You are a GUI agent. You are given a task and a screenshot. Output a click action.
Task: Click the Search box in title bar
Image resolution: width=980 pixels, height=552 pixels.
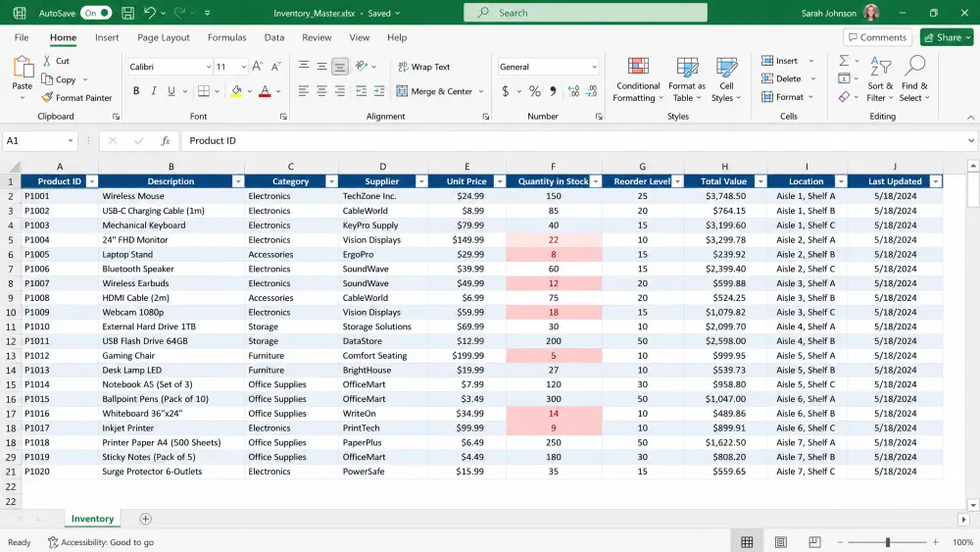(586, 13)
